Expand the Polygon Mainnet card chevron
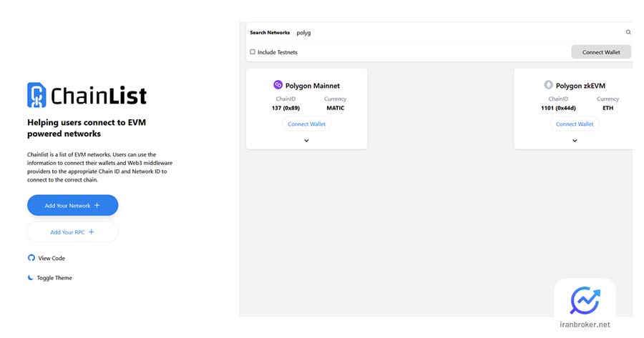The height and width of the screenshot is (338, 644). tap(306, 141)
